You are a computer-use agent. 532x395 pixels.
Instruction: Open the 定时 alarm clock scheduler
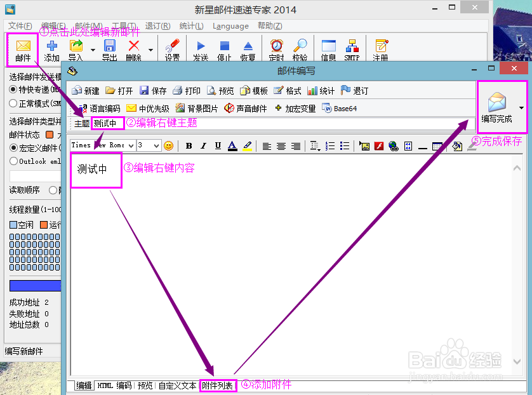277,50
